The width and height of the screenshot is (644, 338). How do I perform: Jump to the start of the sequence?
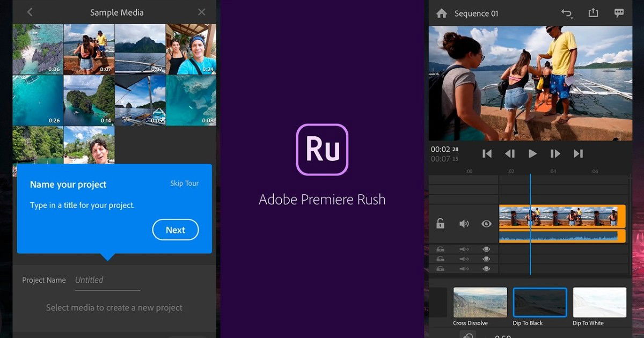[487, 154]
